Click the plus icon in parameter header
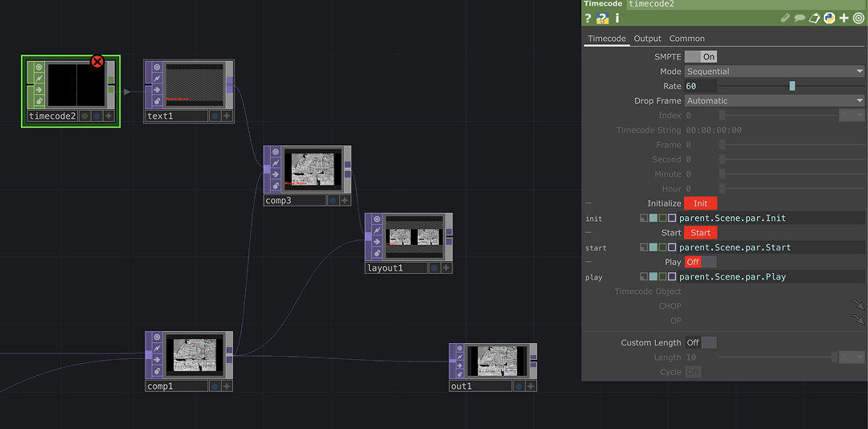Image resolution: width=868 pixels, height=429 pixels. click(844, 18)
